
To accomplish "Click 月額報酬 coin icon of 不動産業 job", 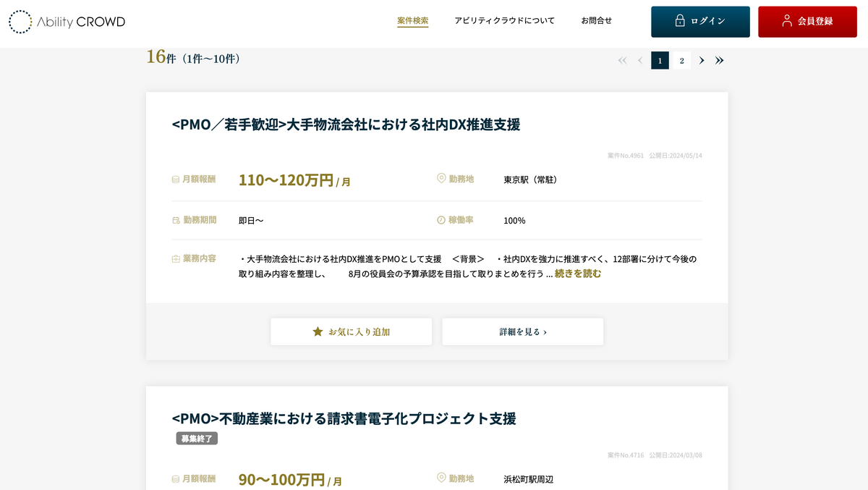I will pos(176,479).
